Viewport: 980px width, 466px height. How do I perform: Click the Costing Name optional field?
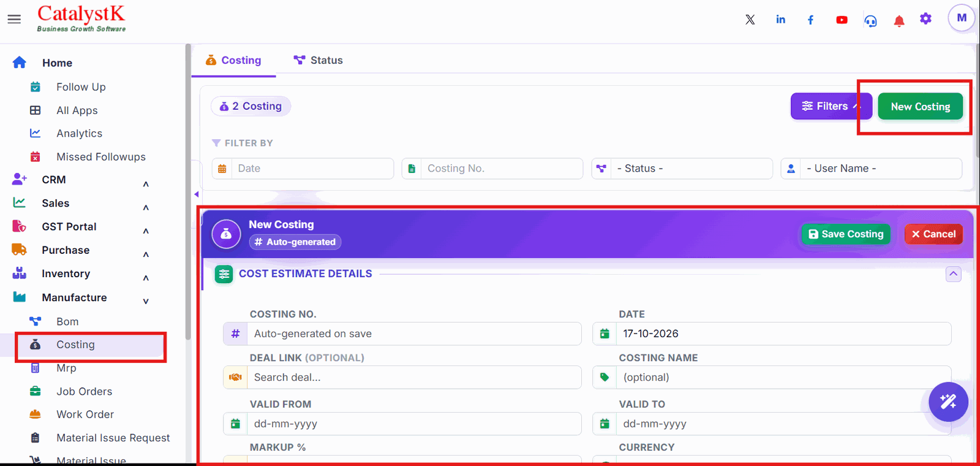point(783,377)
